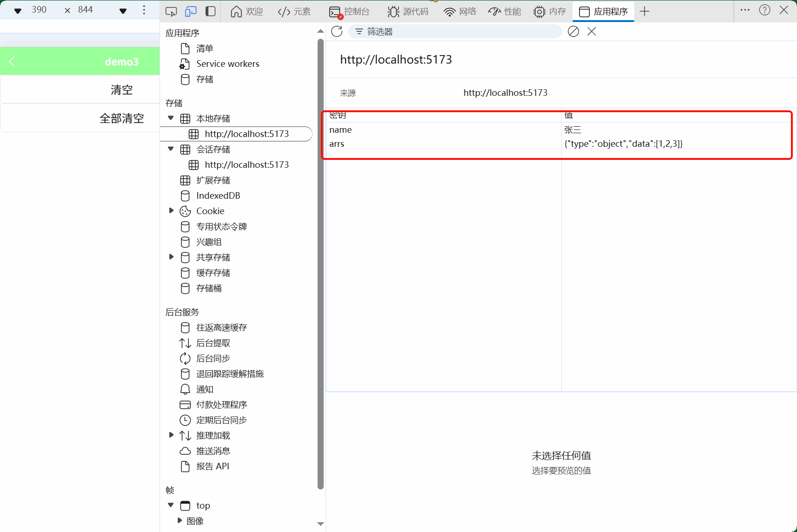Viewport: 797px width, 532px height.
Task: Click the DevTools dock position icon
Action: [210, 11]
